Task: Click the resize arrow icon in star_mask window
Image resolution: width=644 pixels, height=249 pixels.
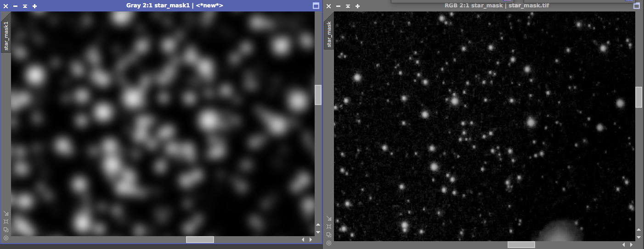Action: click(x=328, y=218)
